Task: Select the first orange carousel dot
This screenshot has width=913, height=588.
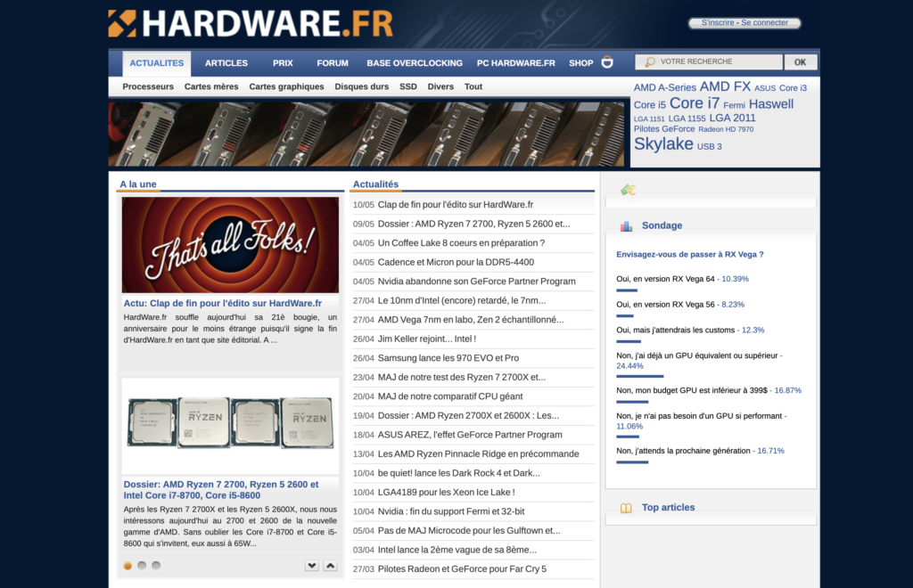Action: (x=127, y=566)
